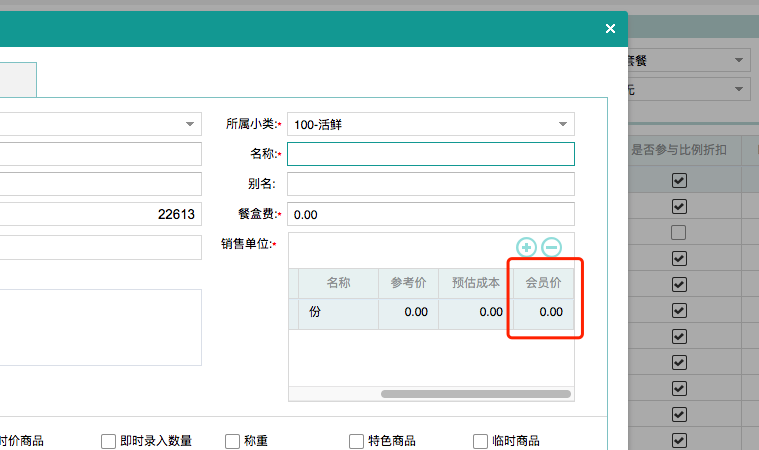This screenshot has width=759, height=450.
Task: Click the 别名 input field
Action: (430, 184)
